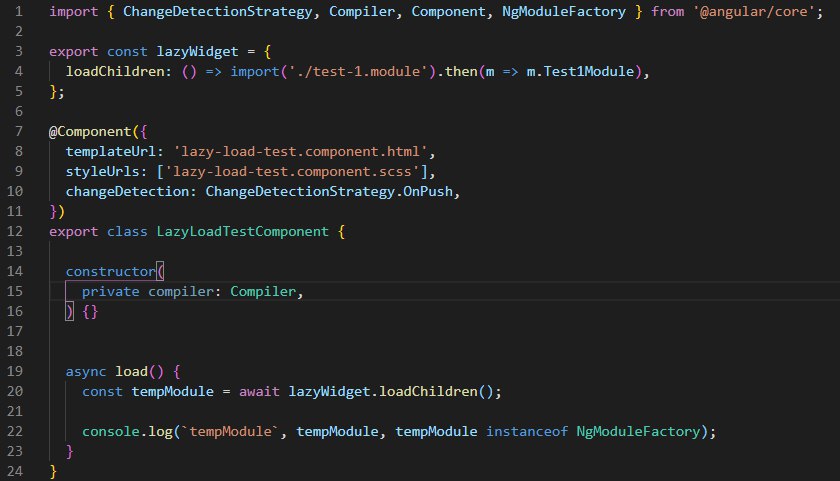The image size is (840, 481).
Task: Click the constructor keyword
Action: [111, 272]
